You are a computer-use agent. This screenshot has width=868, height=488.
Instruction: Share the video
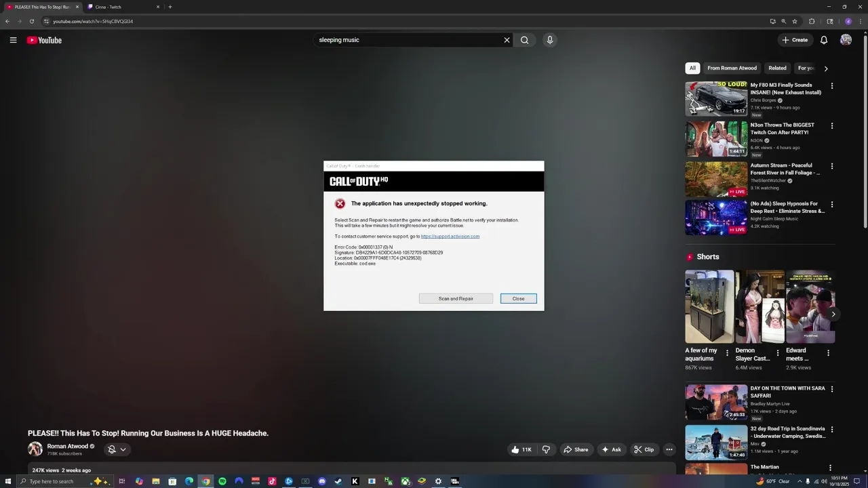click(576, 449)
